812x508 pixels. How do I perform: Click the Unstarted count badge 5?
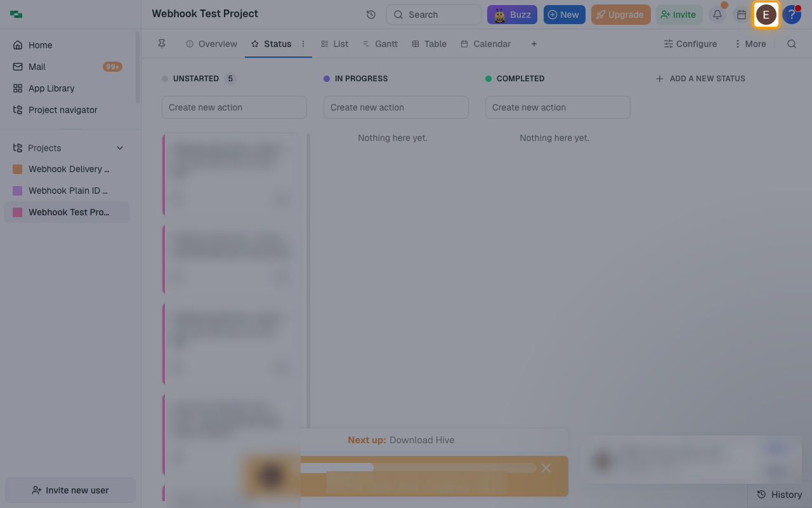230,79
